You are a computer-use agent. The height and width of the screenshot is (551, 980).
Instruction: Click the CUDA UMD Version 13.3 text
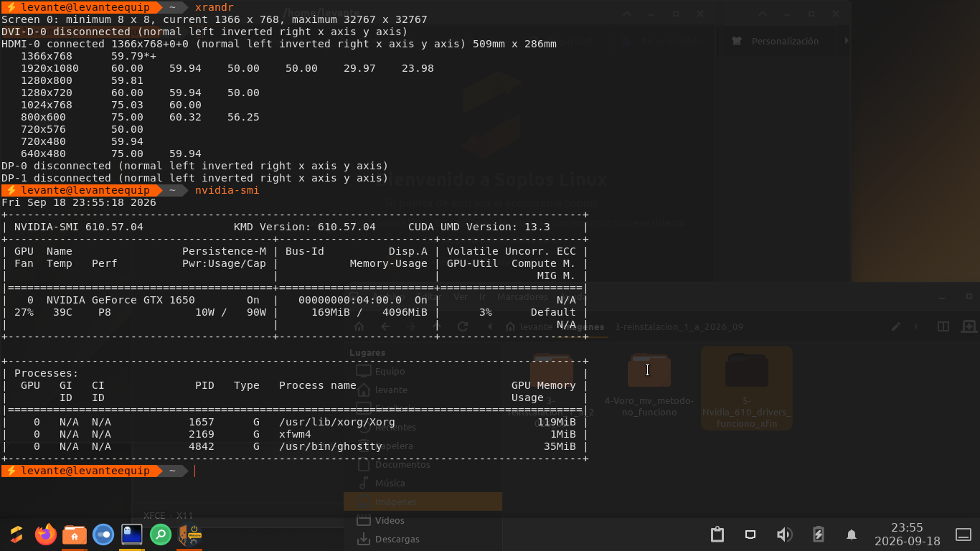479,227
